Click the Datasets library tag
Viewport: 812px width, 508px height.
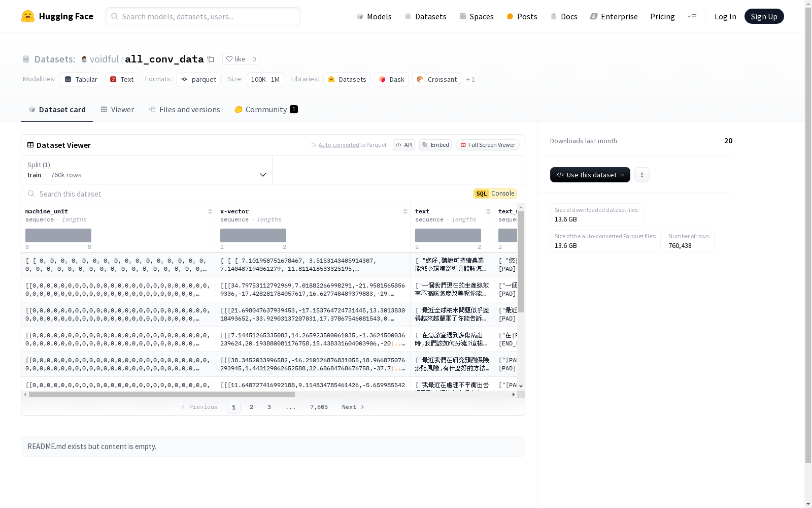pos(347,79)
